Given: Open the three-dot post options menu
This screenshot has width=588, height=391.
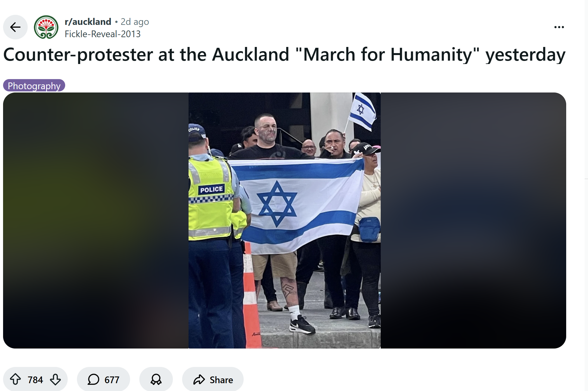Looking at the screenshot, I should click(x=559, y=27).
